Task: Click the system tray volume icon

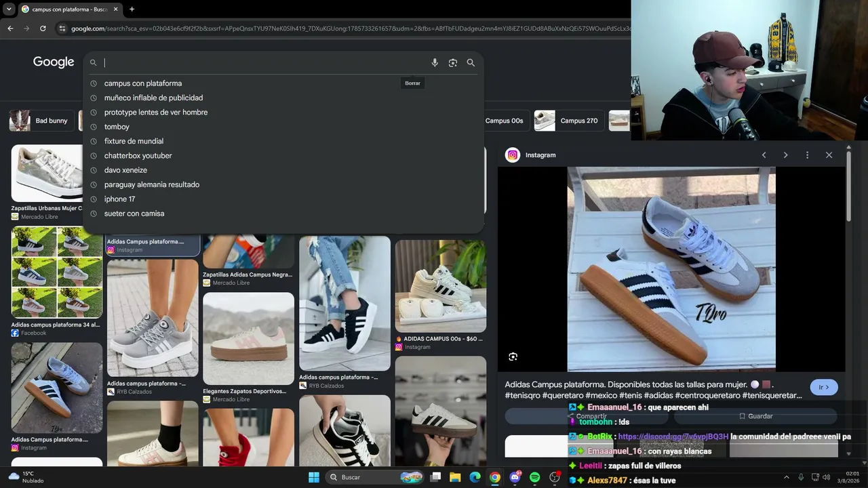Action: pyautogui.click(x=826, y=477)
